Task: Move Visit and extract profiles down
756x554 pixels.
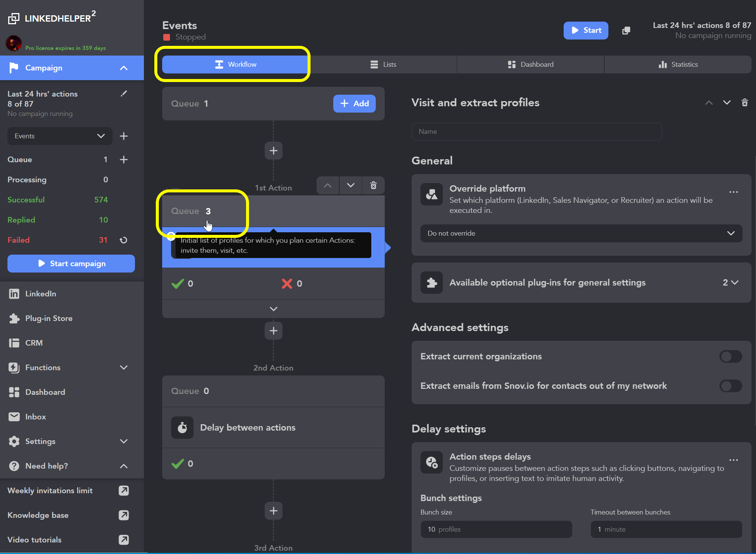Action: click(727, 103)
